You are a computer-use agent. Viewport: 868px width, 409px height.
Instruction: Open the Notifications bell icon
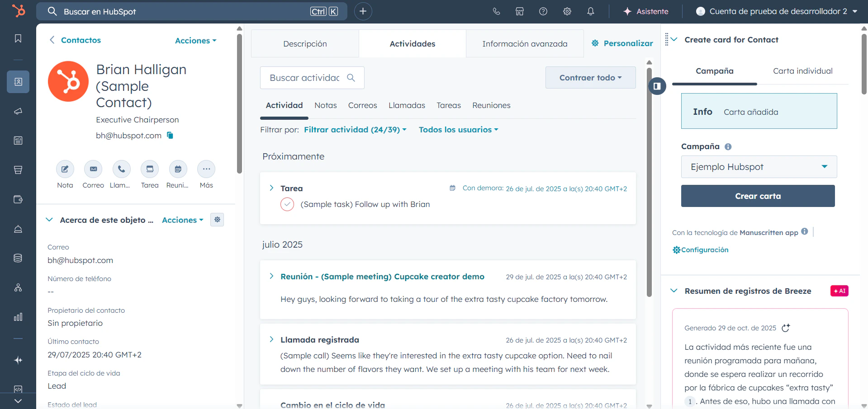[x=591, y=11]
